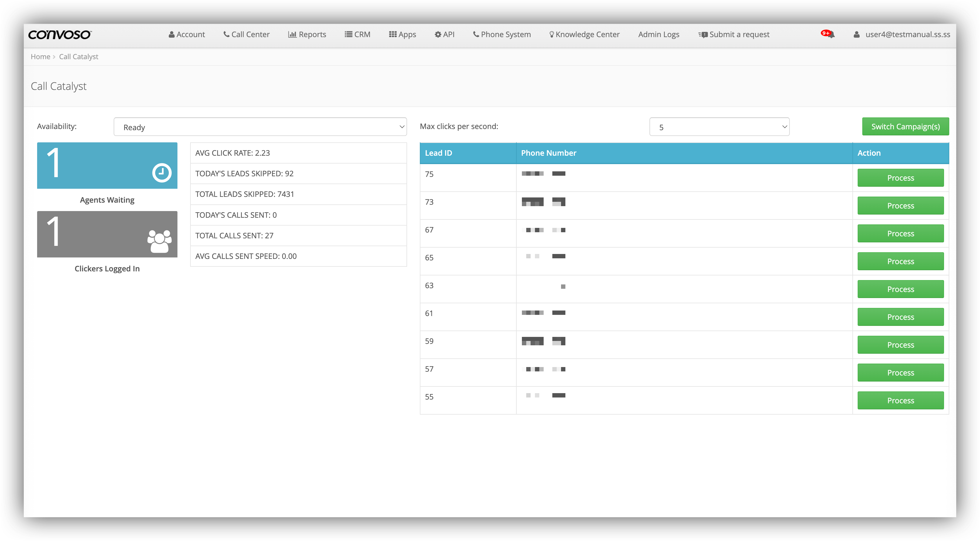Process lead 61
This screenshot has height=541, width=980.
[900, 317]
